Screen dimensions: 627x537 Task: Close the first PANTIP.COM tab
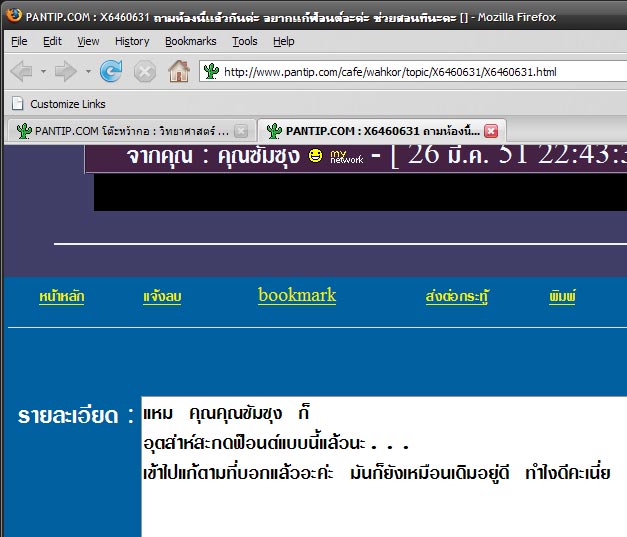(241, 131)
